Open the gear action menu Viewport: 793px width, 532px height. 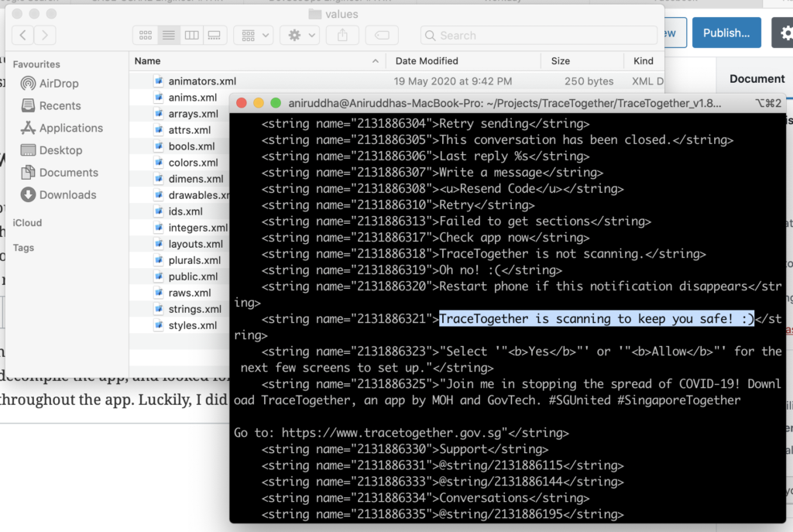(x=301, y=35)
